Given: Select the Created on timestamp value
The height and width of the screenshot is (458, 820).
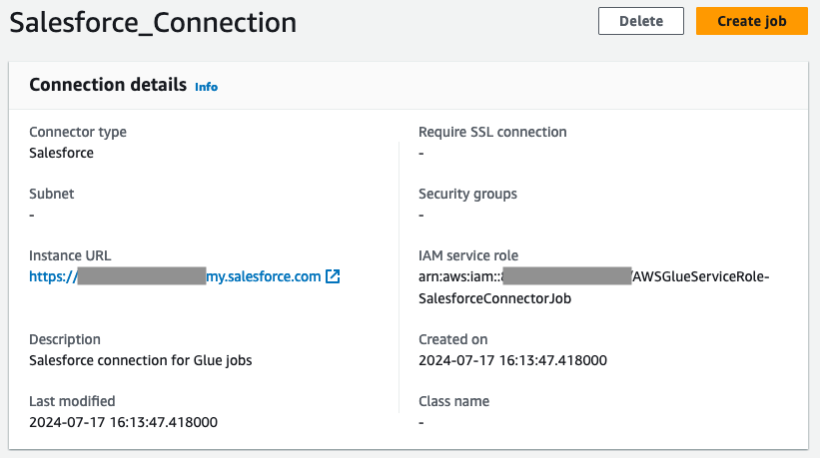Looking at the screenshot, I should [513, 360].
